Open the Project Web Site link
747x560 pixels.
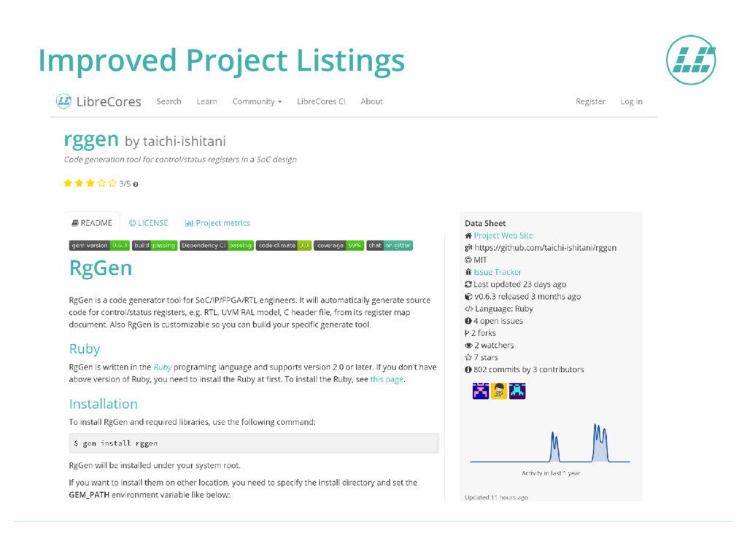click(x=503, y=236)
